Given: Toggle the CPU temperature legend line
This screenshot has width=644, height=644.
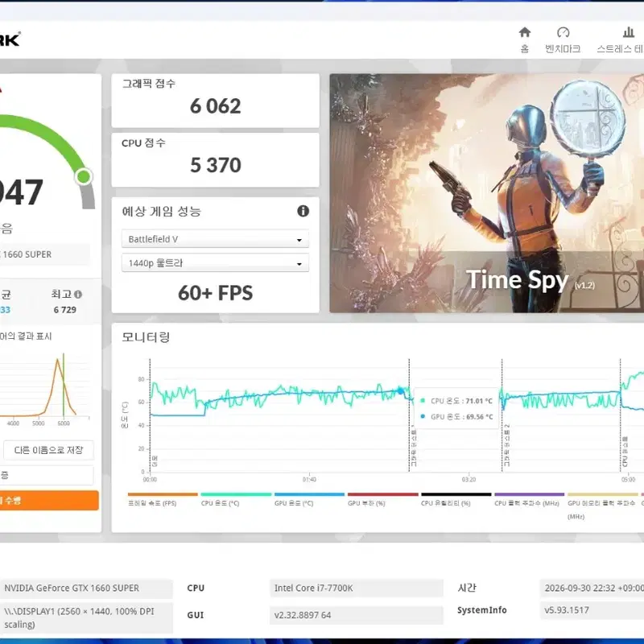Looking at the screenshot, I should (x=236, y=499).
